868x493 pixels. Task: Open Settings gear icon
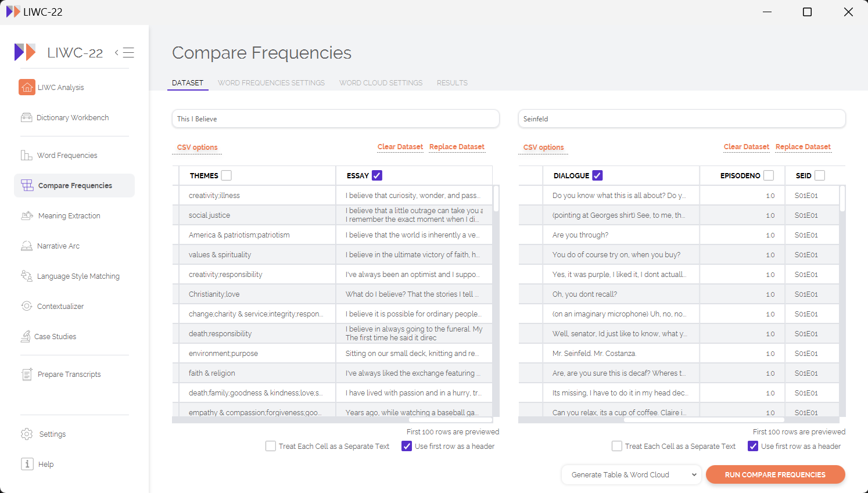[x=27, y=434]
